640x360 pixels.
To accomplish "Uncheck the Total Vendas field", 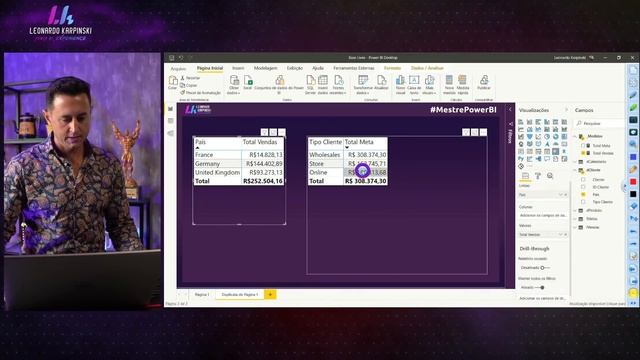I will tap(583, 153).
